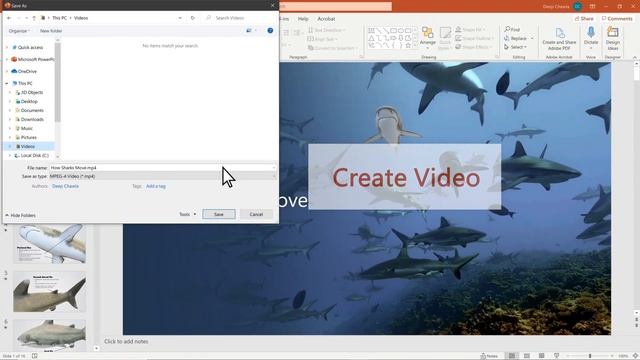The width and height of the screenshot is (640, 360).
Task: Open Organize menu in Save As
Action: coord(19,31)
